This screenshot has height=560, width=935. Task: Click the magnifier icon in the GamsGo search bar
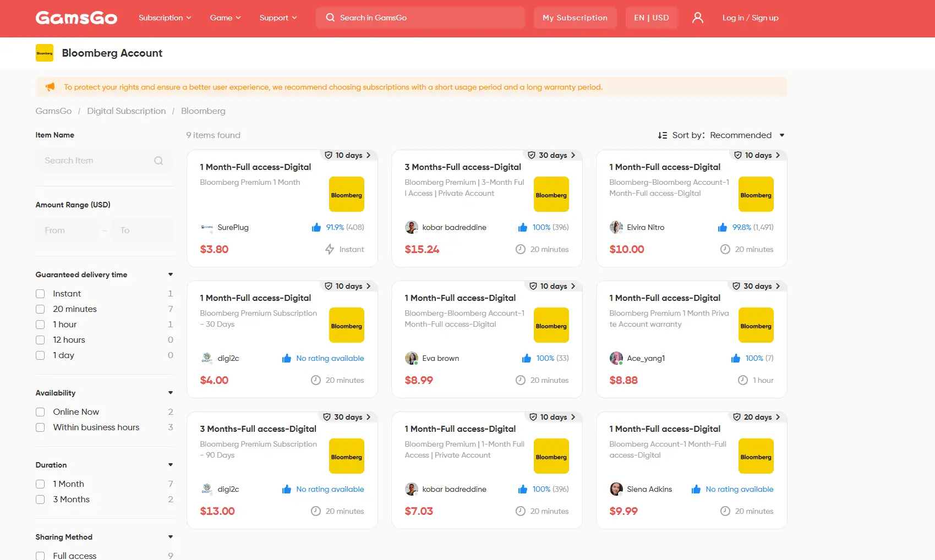330,18
